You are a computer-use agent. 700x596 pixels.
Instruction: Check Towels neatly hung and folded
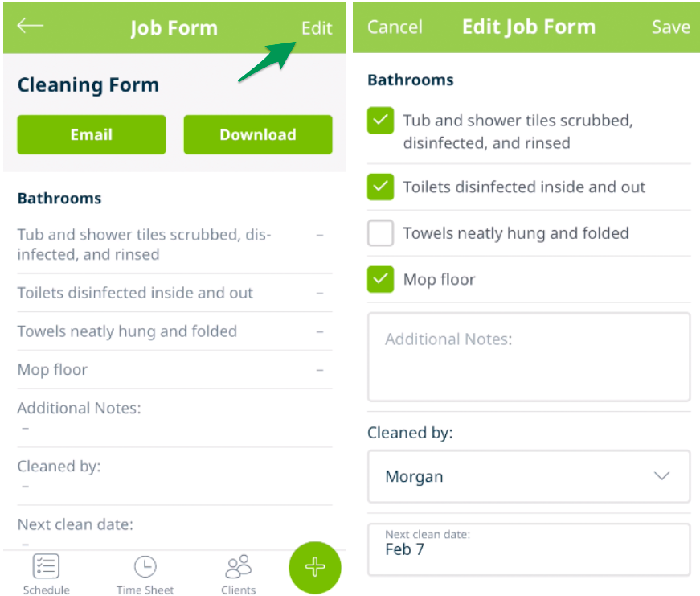(380, 232)
